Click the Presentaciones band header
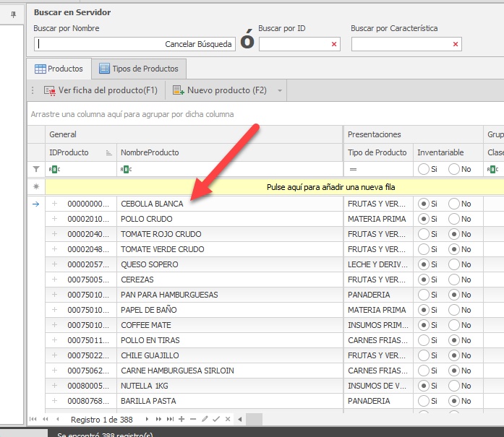 [414, 134]
